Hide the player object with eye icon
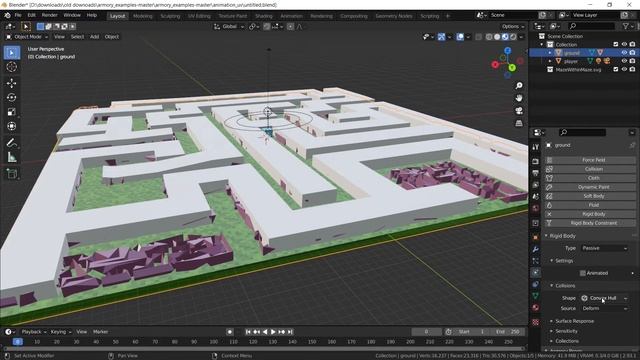The height and width of the screenshot is (360, 640). pyautogui.click(x=624, y=61)
